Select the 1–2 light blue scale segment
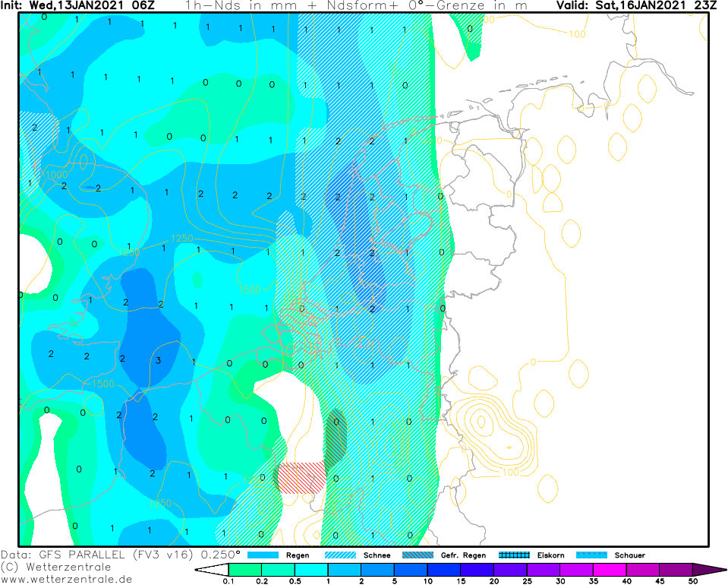 pos(345,570)
